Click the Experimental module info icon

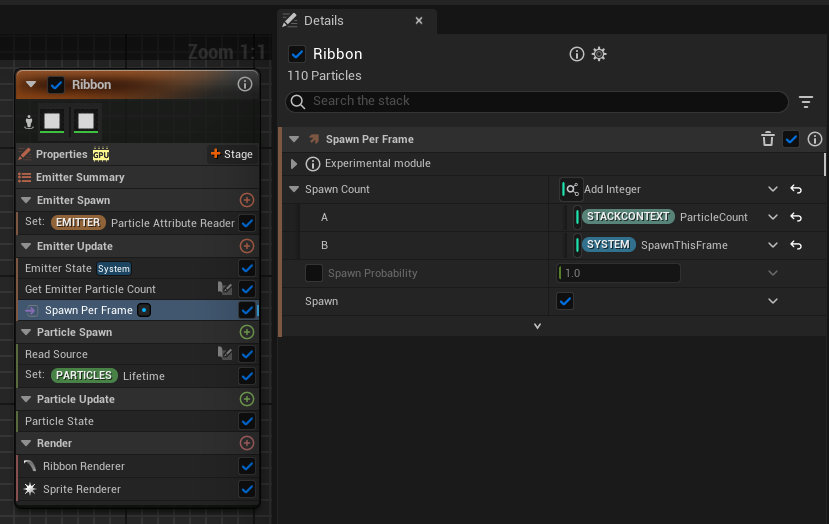[312, 164]
